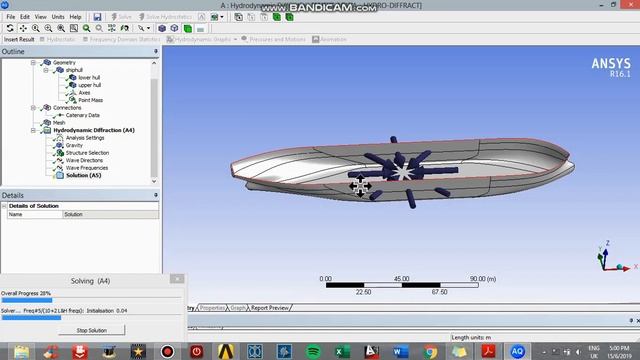Select the Point Mass tree item
640x360 pixels.
click(x=91, y=100)
